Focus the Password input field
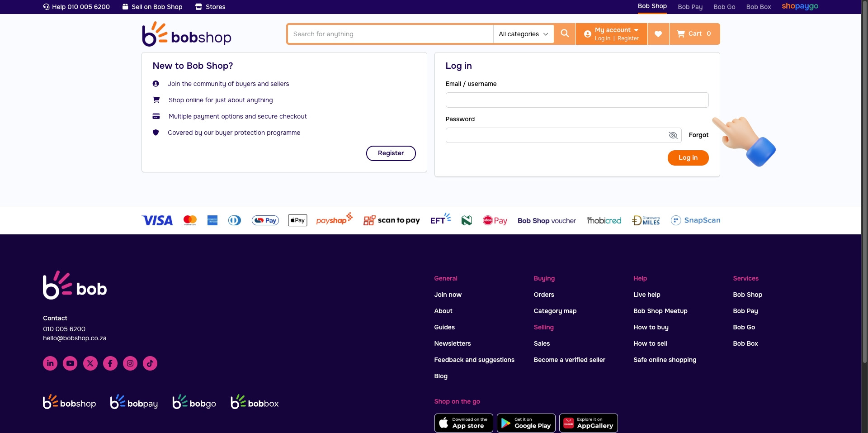The height and width of the screenshot is (433, 868). 563,135
